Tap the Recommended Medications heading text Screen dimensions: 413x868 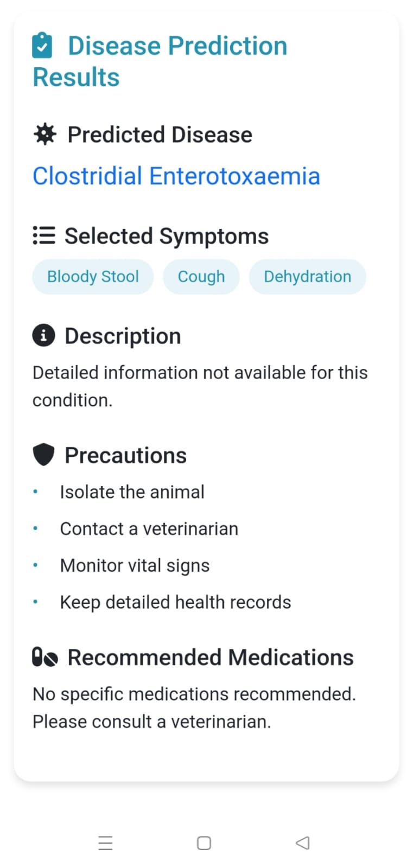tap(211, 657)
